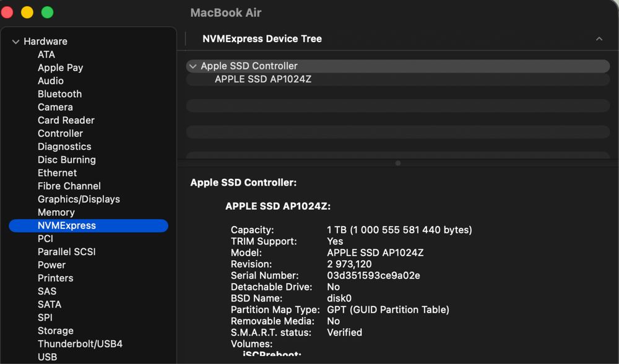Collapse the NVMExpress Device Tree header chevron

point(599,38)
